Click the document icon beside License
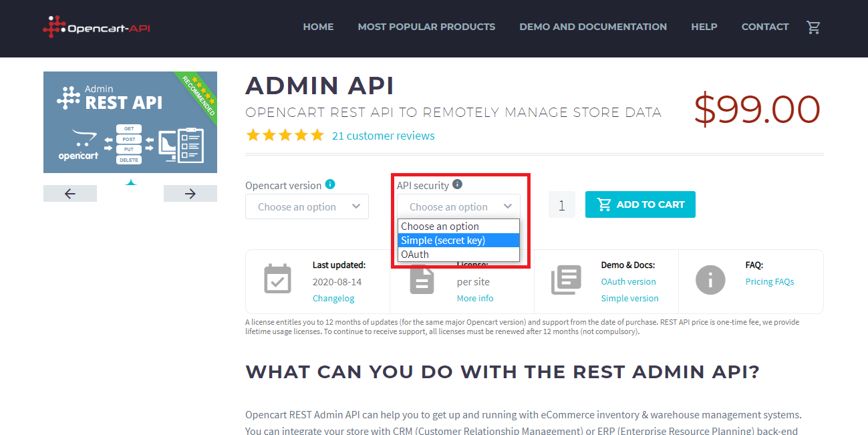This screenshot has height=435, width=868. click(422, 281)
